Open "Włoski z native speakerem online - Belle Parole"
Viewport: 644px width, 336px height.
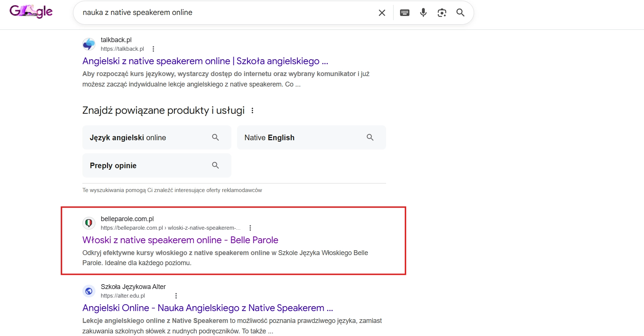click(x=180, y=240)
